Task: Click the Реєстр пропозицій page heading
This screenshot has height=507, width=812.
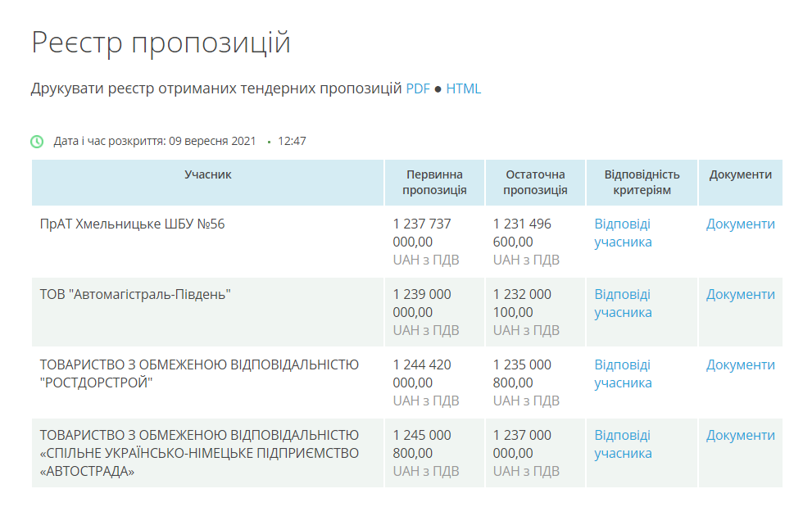Action: (x=161, y=43)
